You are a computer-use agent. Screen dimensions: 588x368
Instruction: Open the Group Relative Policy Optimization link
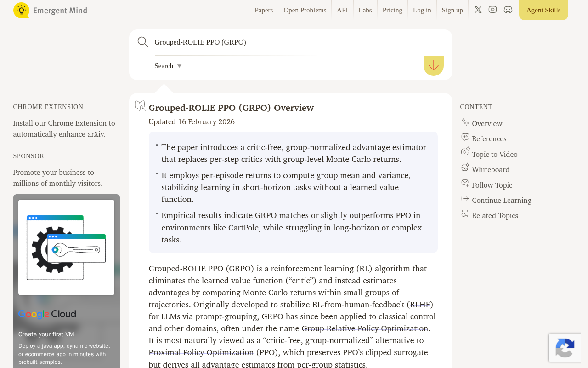pos(365,328)
